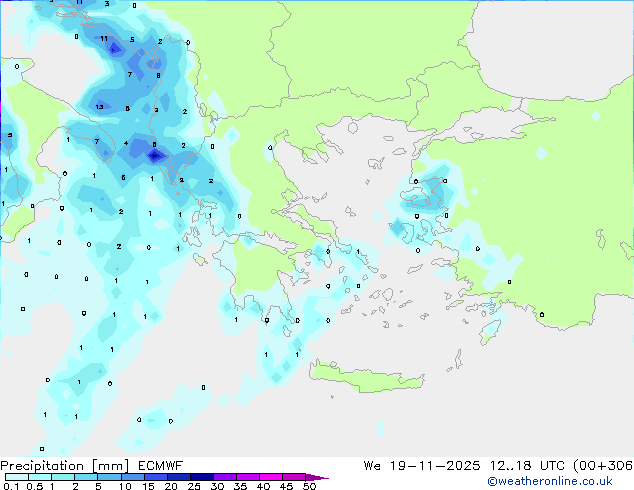Choose the 25–30 mm navy swatch
This screenshot has height=490, width=634.
pyautogui.click(x=201, y=477)
